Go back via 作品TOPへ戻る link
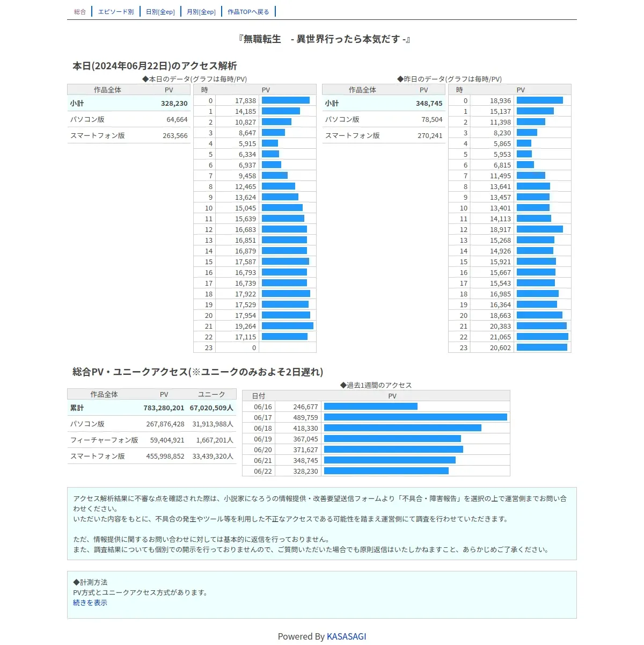 tap(248, 12)
